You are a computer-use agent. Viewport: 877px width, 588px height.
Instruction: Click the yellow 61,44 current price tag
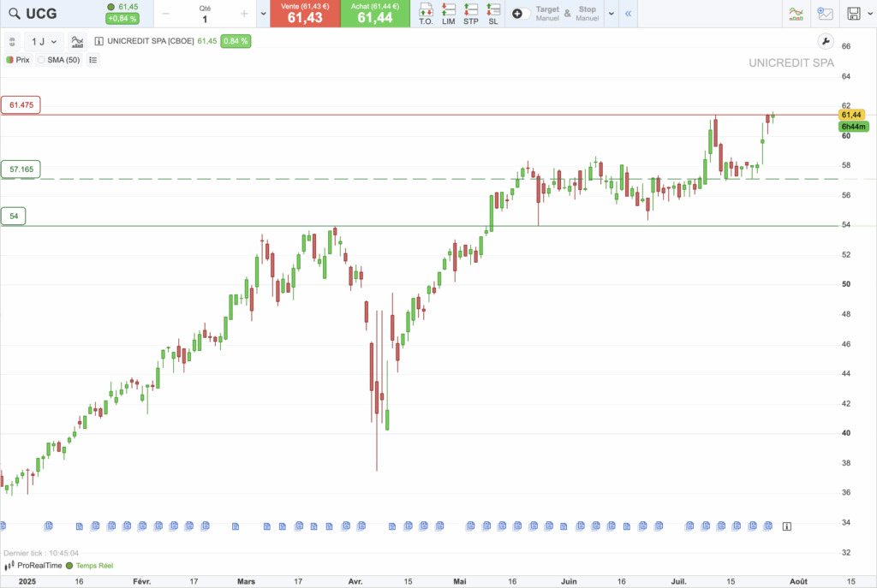pos(852,116)
